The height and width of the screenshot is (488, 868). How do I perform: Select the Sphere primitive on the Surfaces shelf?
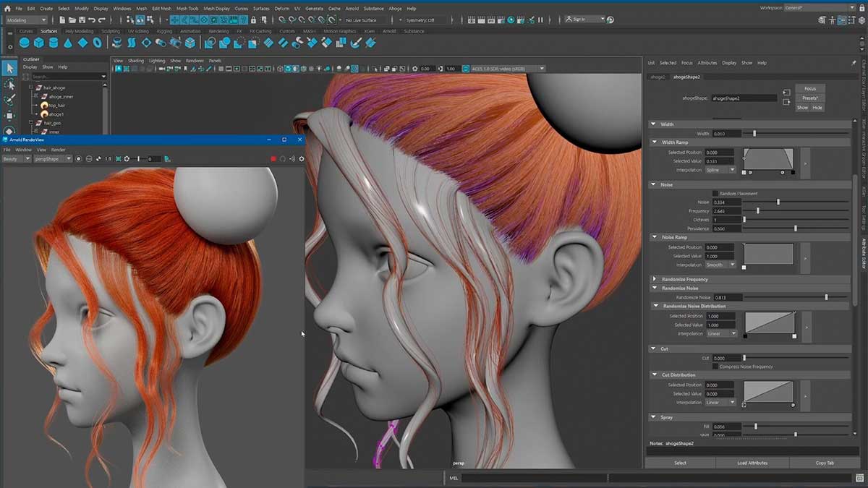24,43
